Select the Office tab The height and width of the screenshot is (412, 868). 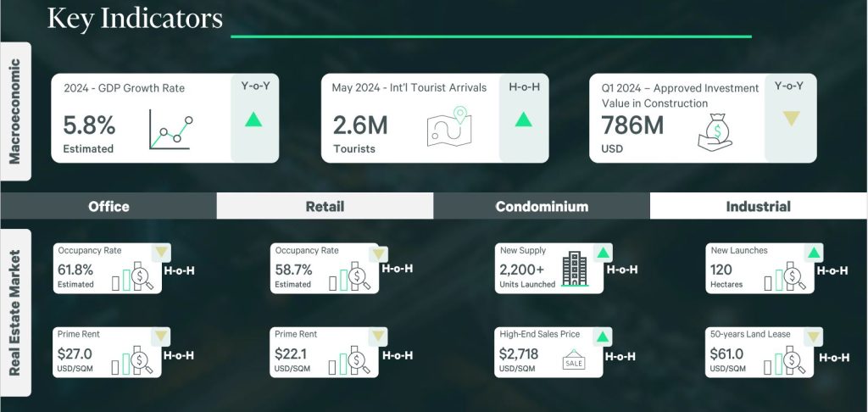coord(108,206)
